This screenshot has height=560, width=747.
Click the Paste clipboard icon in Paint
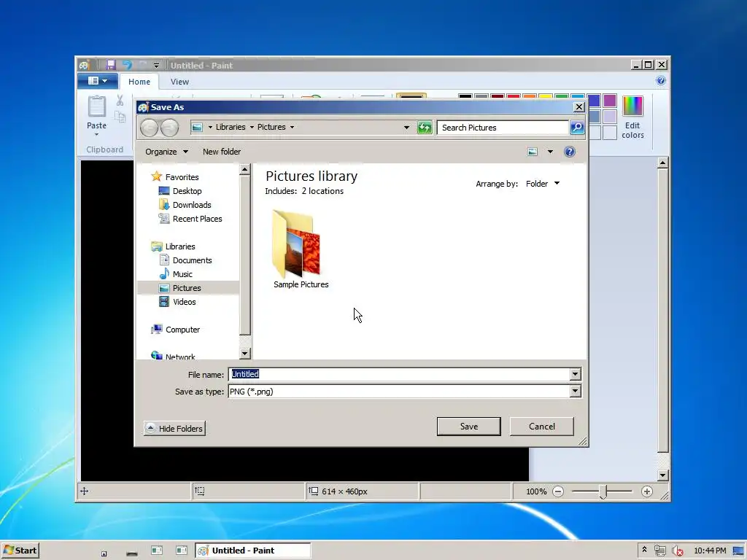(x=97, y=106)
